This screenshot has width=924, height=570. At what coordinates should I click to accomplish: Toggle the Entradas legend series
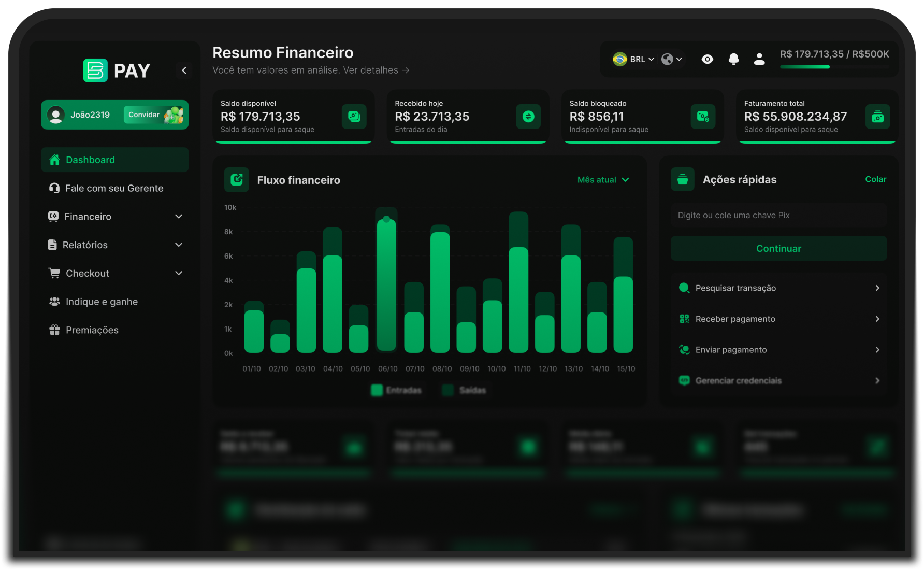coord(397,390)
